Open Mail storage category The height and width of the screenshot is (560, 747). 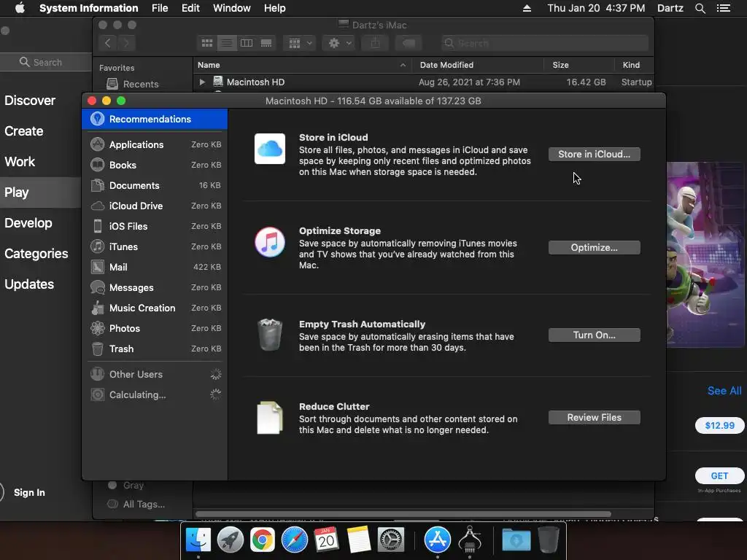pyautogui.click(x=155, y=267)
